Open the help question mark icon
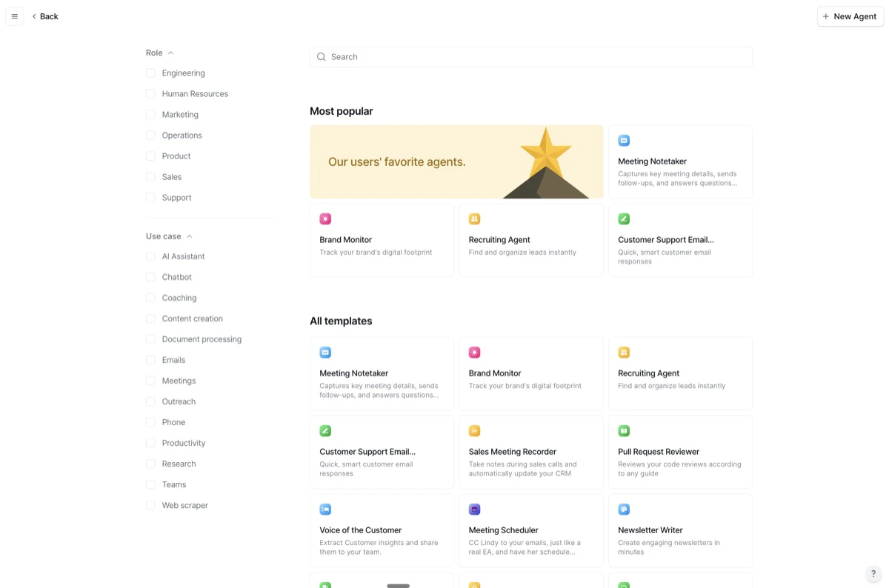 (873, 573)
